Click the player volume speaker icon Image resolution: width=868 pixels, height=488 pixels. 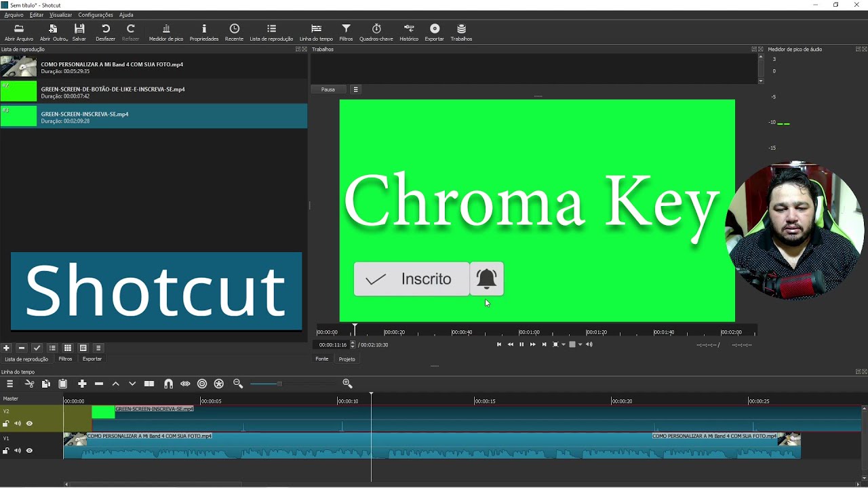[589, 344]
